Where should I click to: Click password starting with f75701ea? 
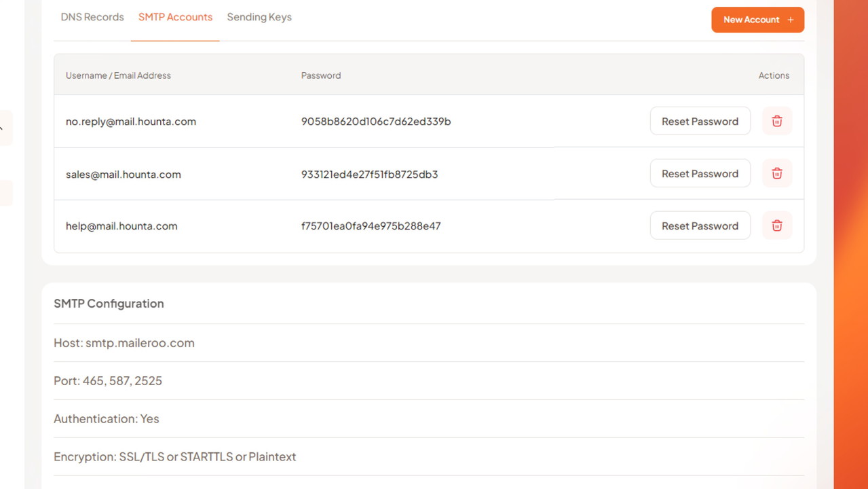coord(371,226)
